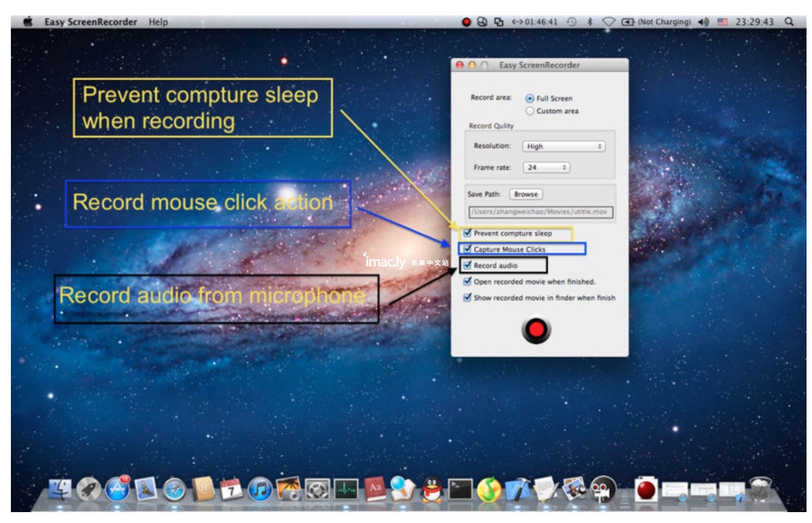The width and height of the screenshot is (812, 523).
Task: Open Dictionary icon in Dock
Action: tap(375, 489)
